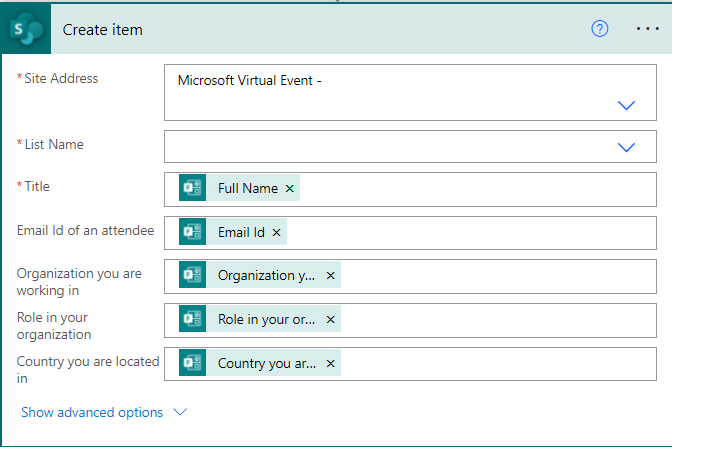Click the Forms icon on Email Id token
The height and width of the screenshot is (456, 701).
coord(193,232)
